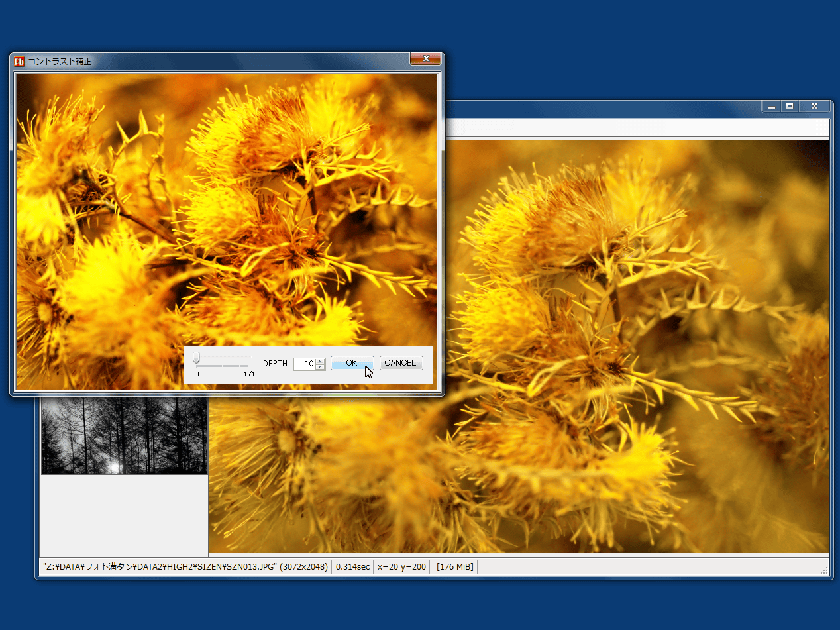Viewport: 840px width, 630px height.
Task: Minimize the main viewer window
Action: pos(770,107)
